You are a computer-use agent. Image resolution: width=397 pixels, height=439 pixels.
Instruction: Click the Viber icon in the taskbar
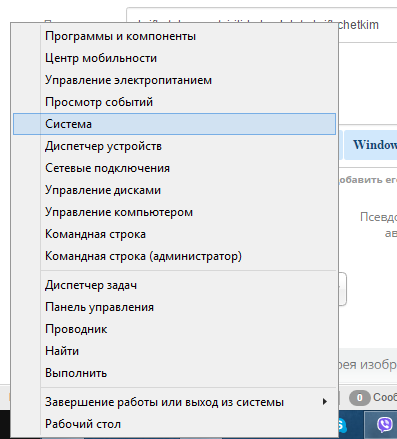(x=385, y=425)
